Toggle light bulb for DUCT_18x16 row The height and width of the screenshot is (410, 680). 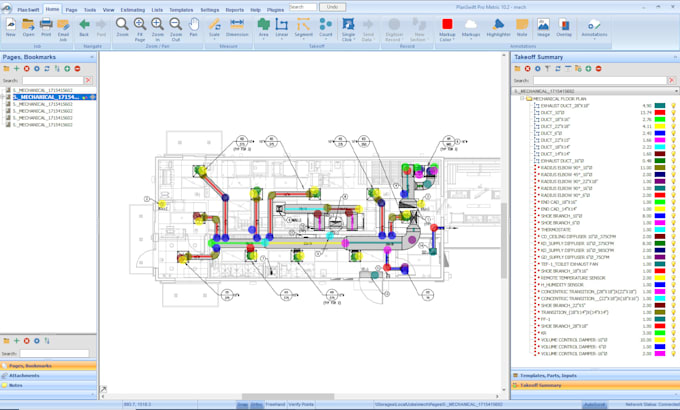[x=673, y=119]
